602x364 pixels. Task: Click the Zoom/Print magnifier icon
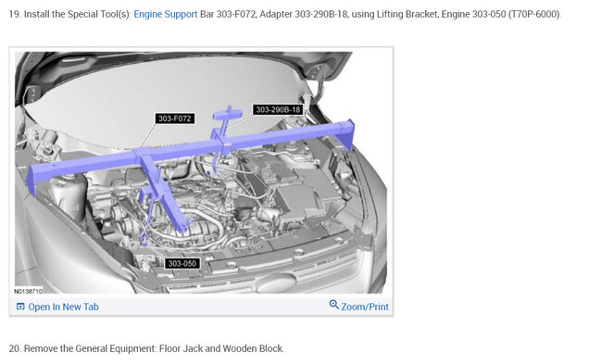point(334,305)
